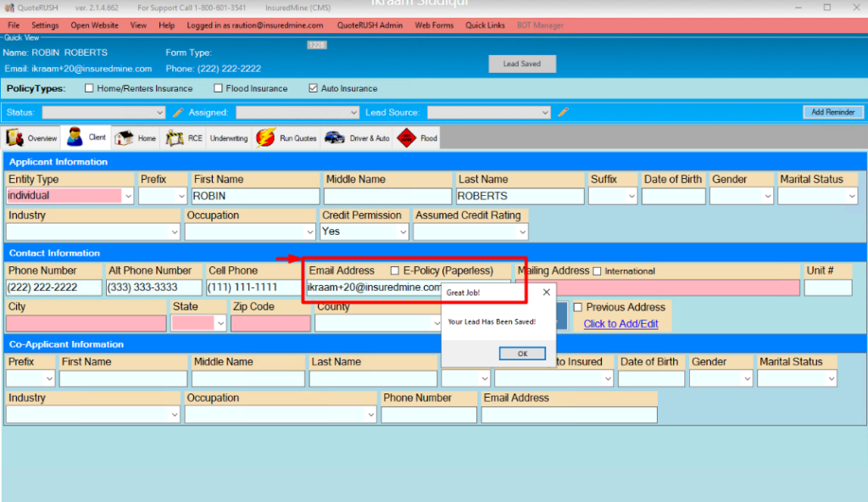Open the File menu
This screenshot has width=868, height=502.
[14, 25]
